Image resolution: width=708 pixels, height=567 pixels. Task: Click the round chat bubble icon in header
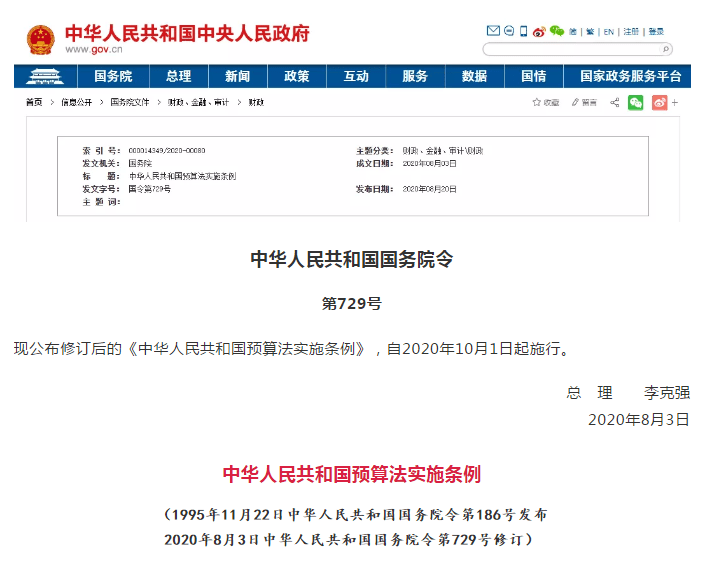point(509,31)
